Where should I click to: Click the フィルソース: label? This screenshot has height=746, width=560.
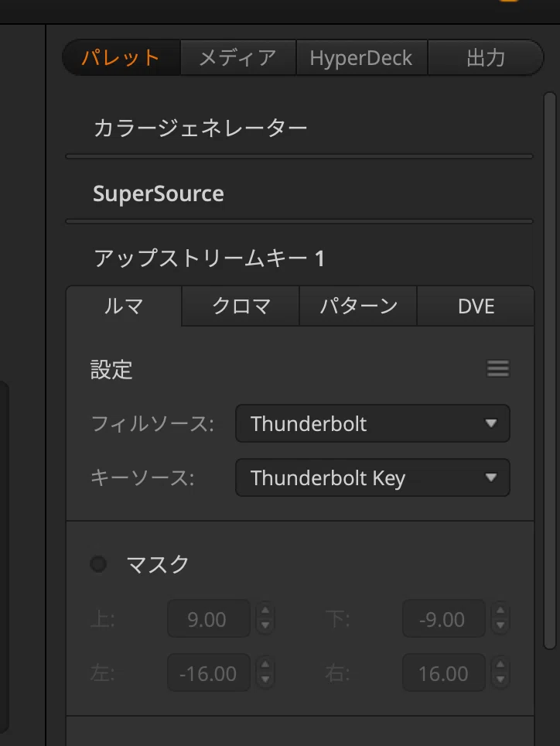pos(152,423)
